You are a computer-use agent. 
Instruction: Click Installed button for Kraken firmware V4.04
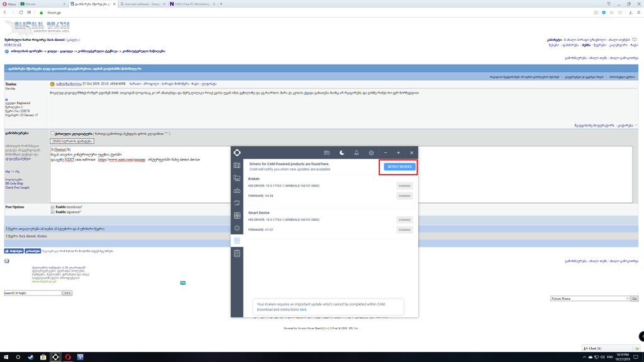click(x=404, y=196)
